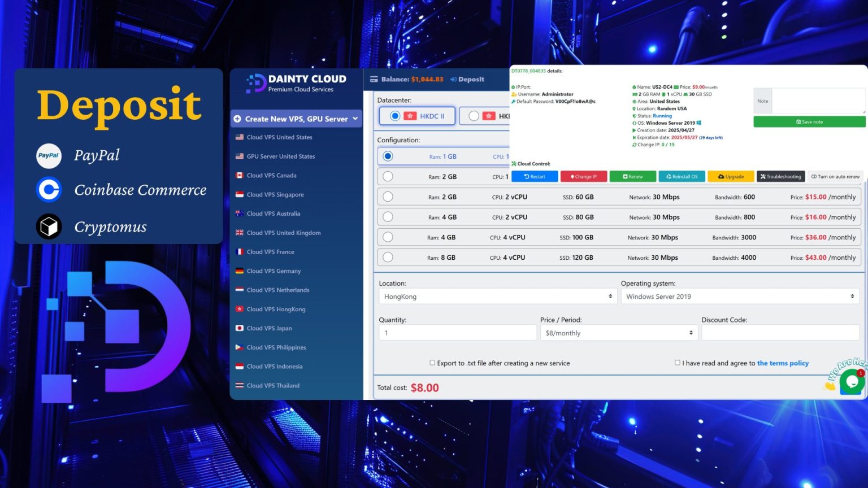Open the Location HongKong dropdown

(x=497, y=296)
